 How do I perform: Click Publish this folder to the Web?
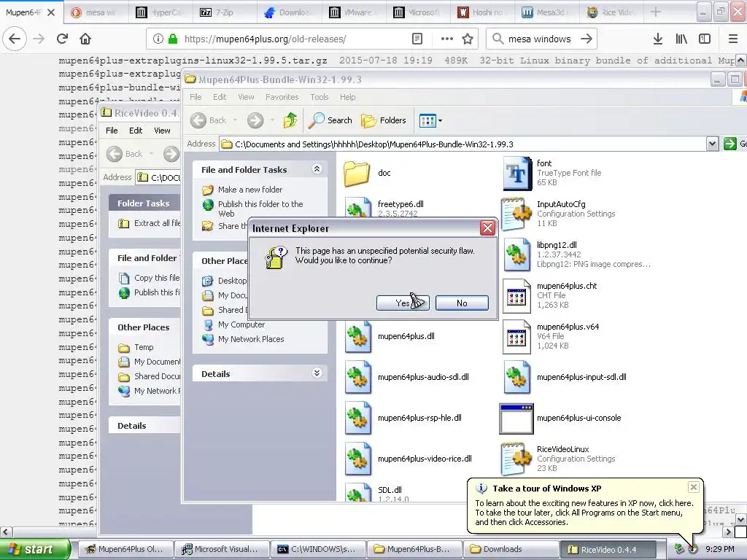coord(260,209)
